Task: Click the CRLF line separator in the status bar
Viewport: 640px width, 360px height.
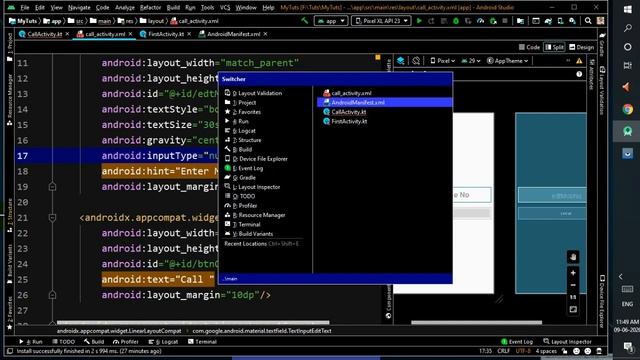Action: click(503, 351)
